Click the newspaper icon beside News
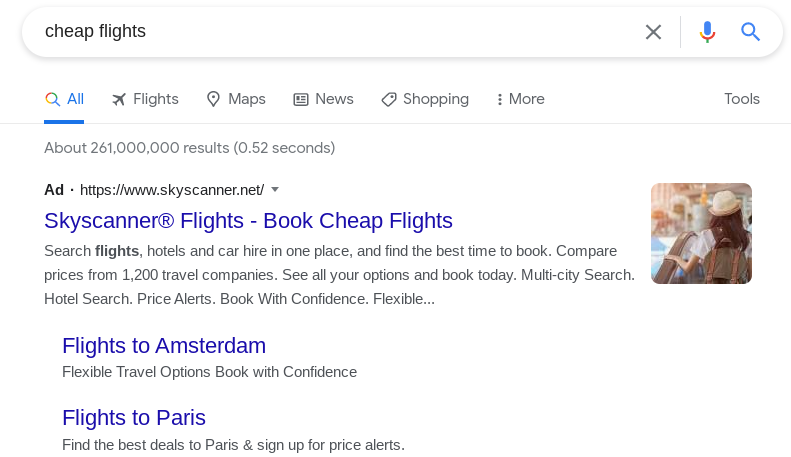Viewport: 791px width, 457px height. 301,99
